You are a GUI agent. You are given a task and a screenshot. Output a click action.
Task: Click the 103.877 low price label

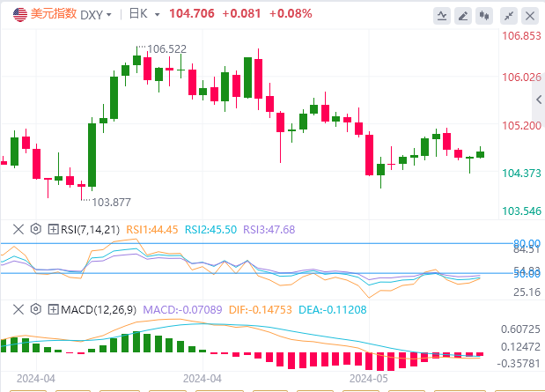[111, 202]
